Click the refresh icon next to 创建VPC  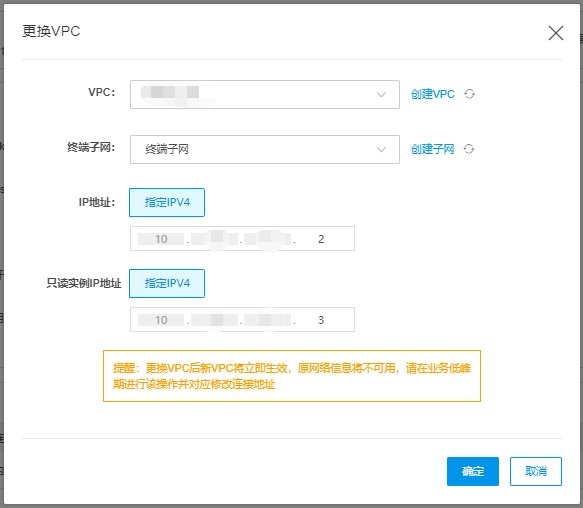[469, 94]
